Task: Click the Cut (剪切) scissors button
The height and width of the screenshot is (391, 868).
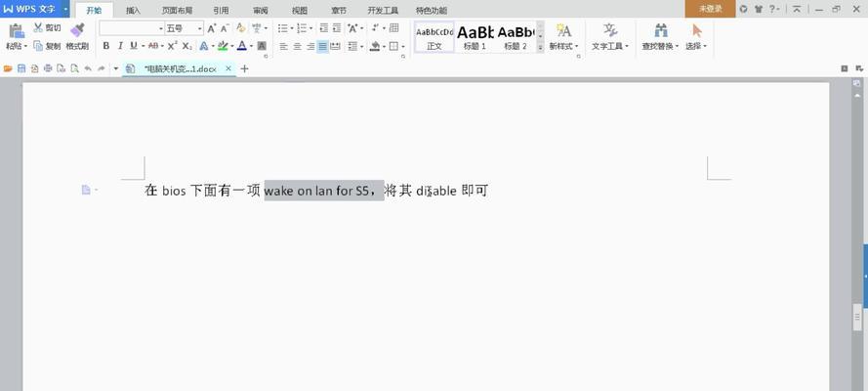Action: (x=47, y=27)
